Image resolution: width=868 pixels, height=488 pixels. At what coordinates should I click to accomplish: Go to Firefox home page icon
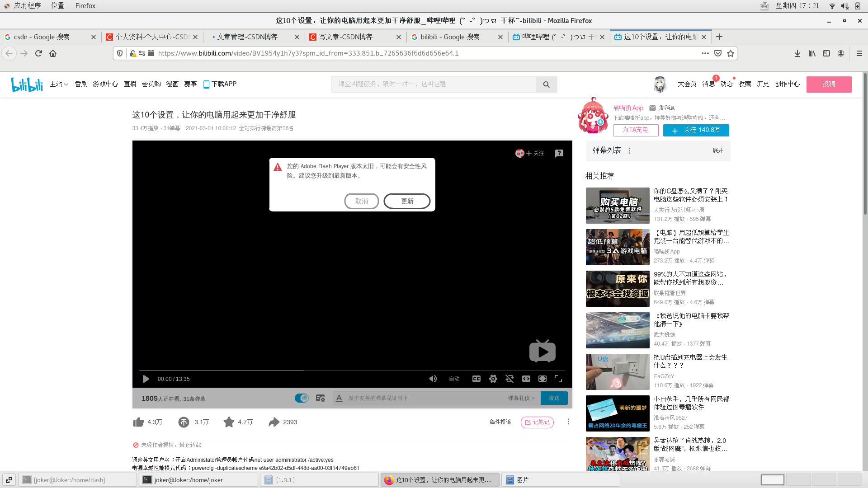point(53,53)
